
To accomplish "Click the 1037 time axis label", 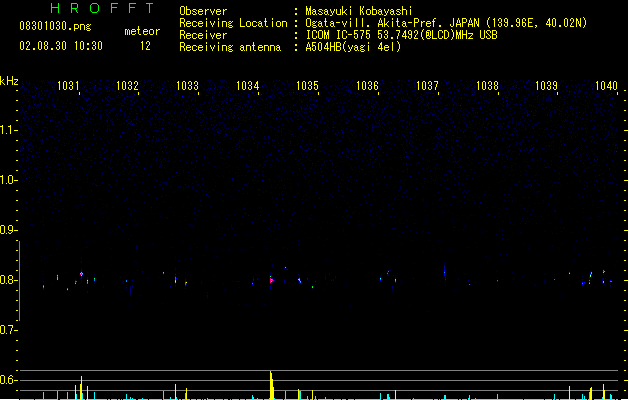I will [427, 85].
